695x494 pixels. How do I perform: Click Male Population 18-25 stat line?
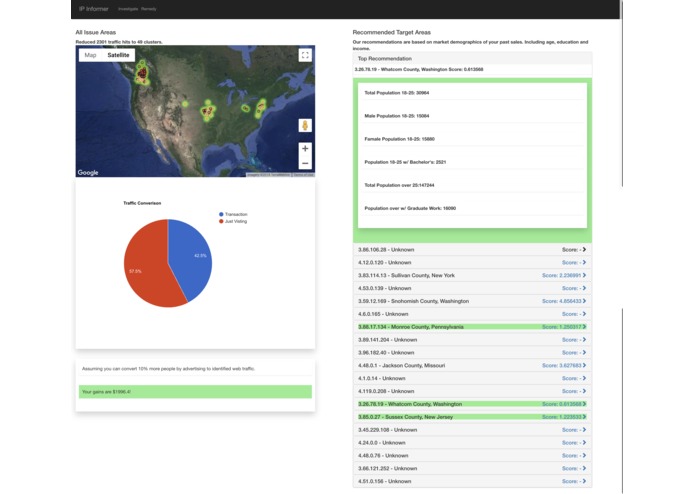(397, 116)
